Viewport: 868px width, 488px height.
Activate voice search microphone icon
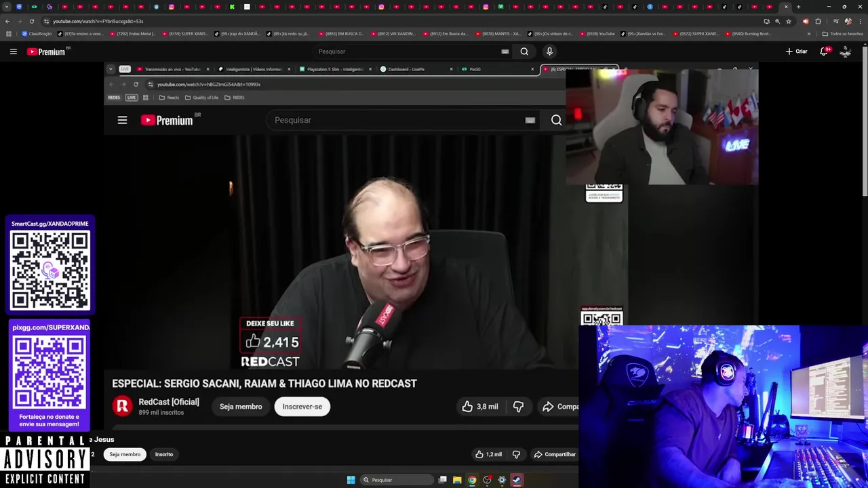click(x=549, y=52)
